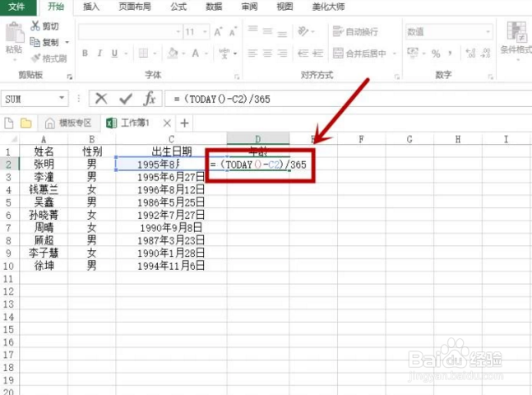The height and width of the screenshot is (395, 532).
Task: Select the Format Painter brush
Action: pyautogui.click(x=35, y=58)
